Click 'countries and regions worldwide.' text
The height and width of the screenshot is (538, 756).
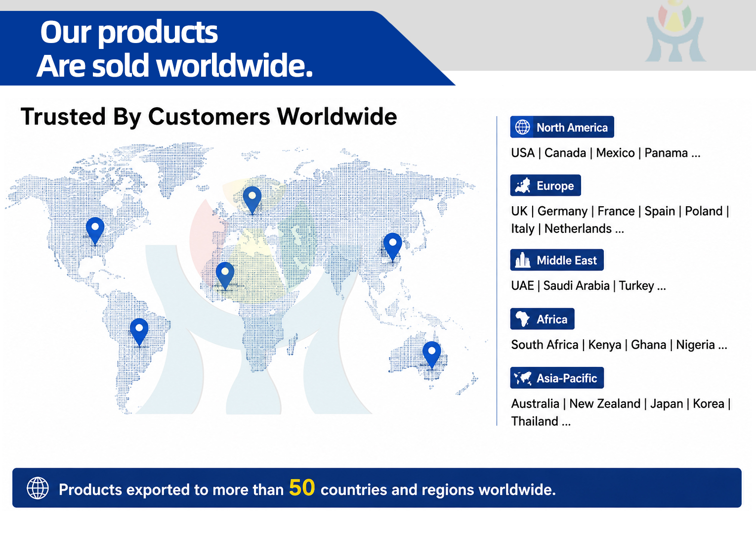pos(438,490)
